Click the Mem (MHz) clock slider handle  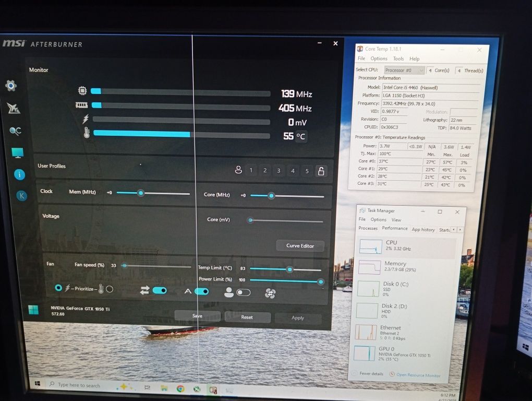(141, 193)
